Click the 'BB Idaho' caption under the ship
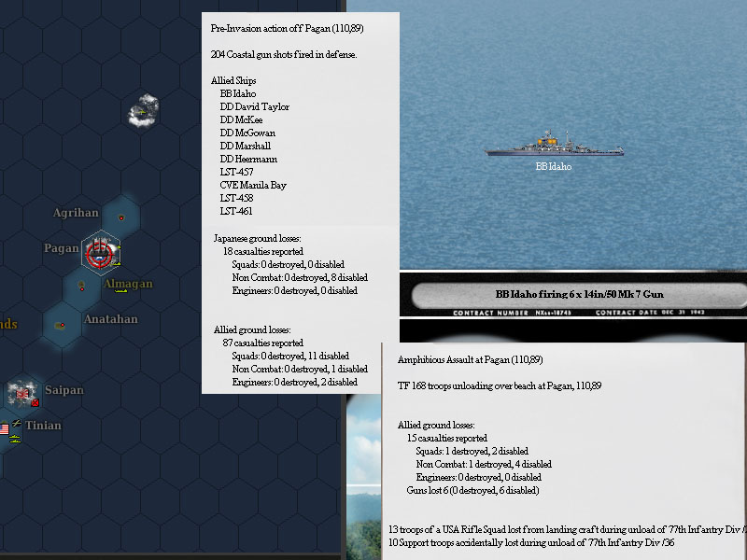The height and width of the screenshot is (560, 747). pyautogui.click(x=554, y=167)
